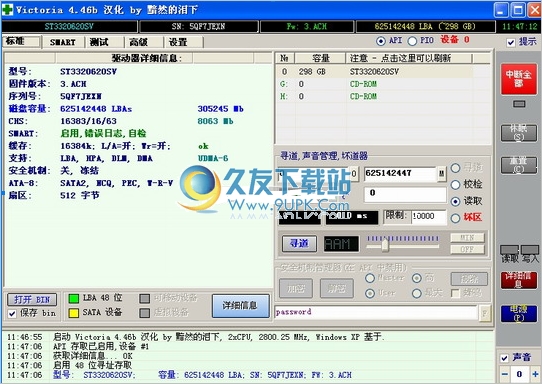Click the end LBA field 625142447
Viewport: 542px width, 384px height.
(400, 173)
